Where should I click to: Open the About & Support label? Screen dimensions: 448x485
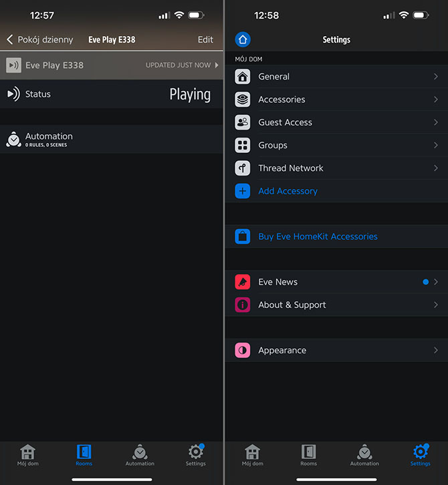click(292, 305)
